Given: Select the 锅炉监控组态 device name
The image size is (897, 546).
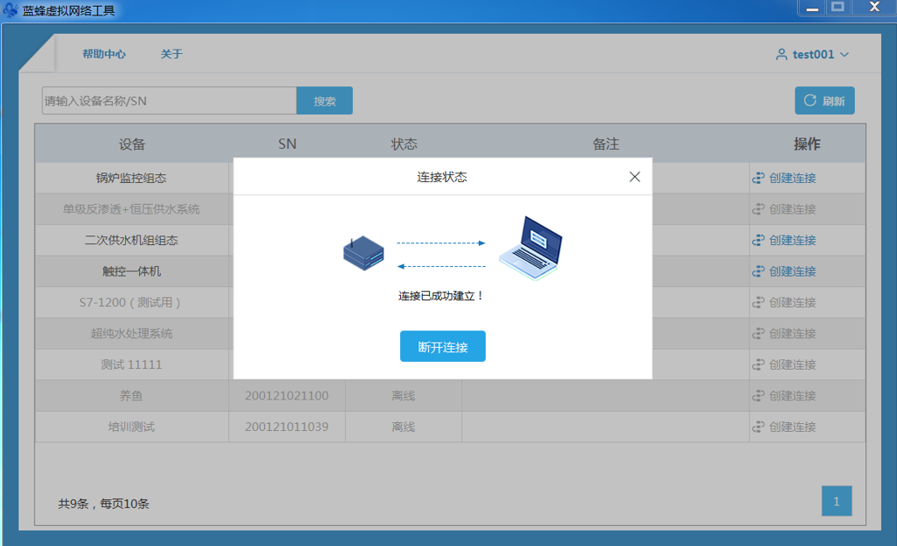Looking at the screenshot, I should (131, 178).
